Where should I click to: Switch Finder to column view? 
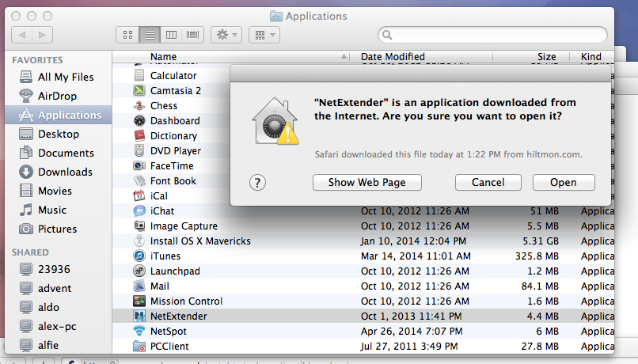click(x=171, y=35)
